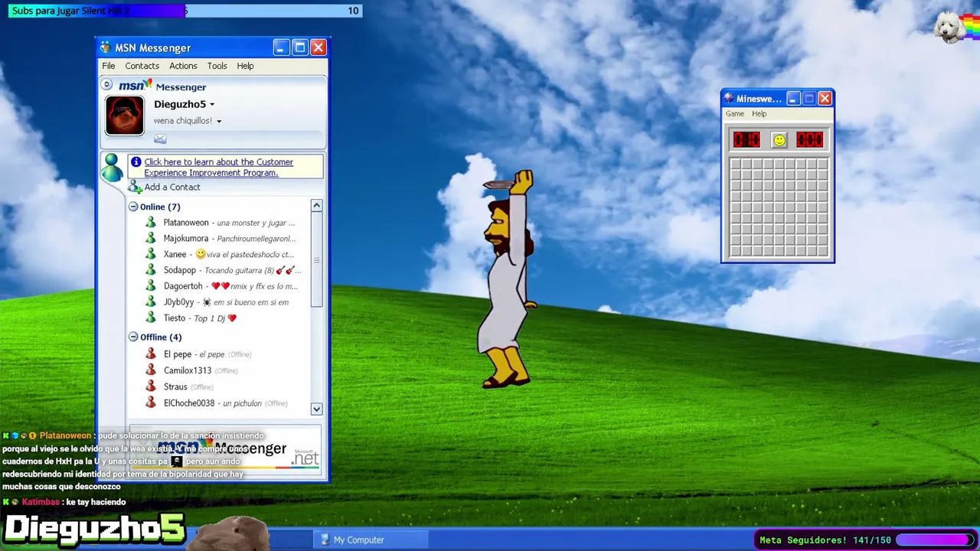Open the e-mail inbox envelope icon
The image size is (980, 551).
click(160, 139)
